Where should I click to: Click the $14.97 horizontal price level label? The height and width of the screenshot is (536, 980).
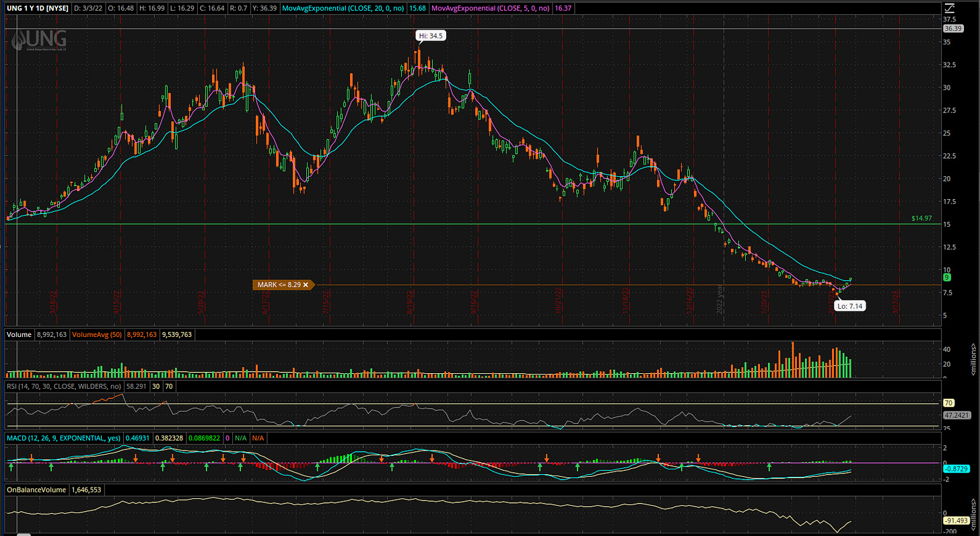[921, 219]
